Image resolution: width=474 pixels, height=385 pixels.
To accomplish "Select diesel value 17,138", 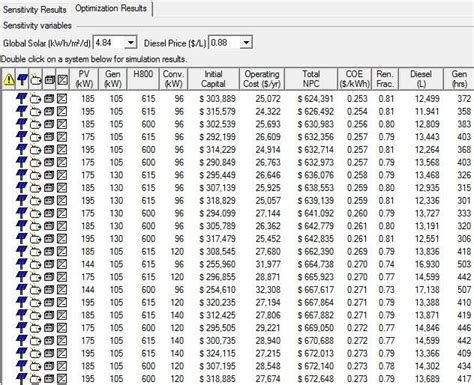I will [x=427, y=290].
